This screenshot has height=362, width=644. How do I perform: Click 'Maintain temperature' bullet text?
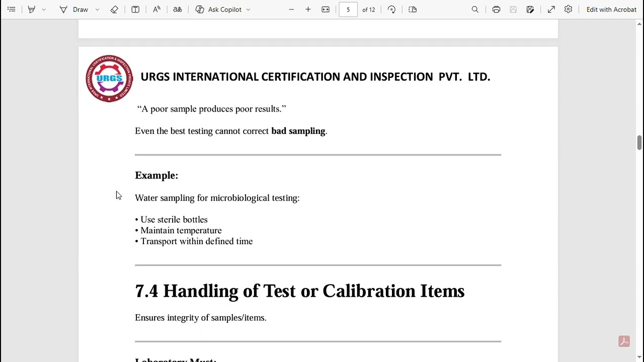click(181, 231)
